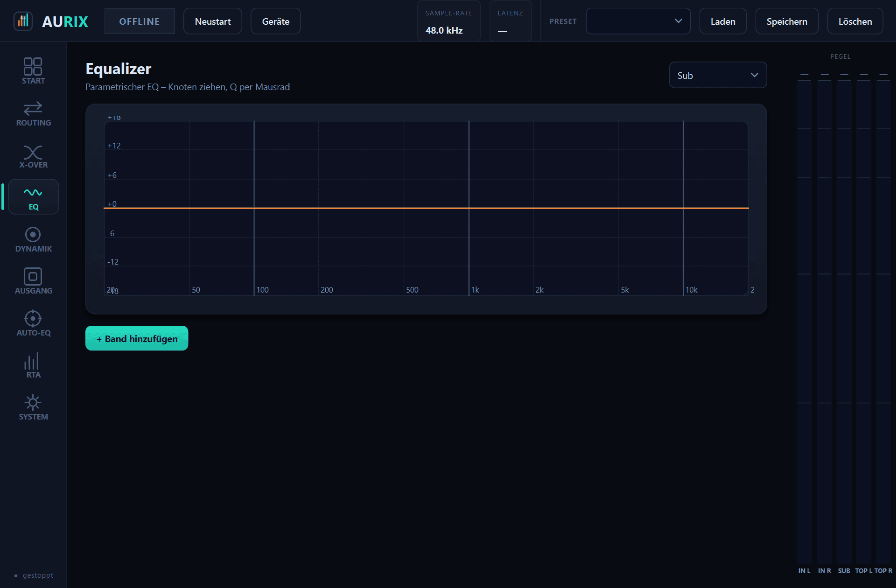Image resolution: width=896 pixels, height=588 pixels.
Task: Open the SYSTEM settings icon
Action: click(x=33, y=402)
